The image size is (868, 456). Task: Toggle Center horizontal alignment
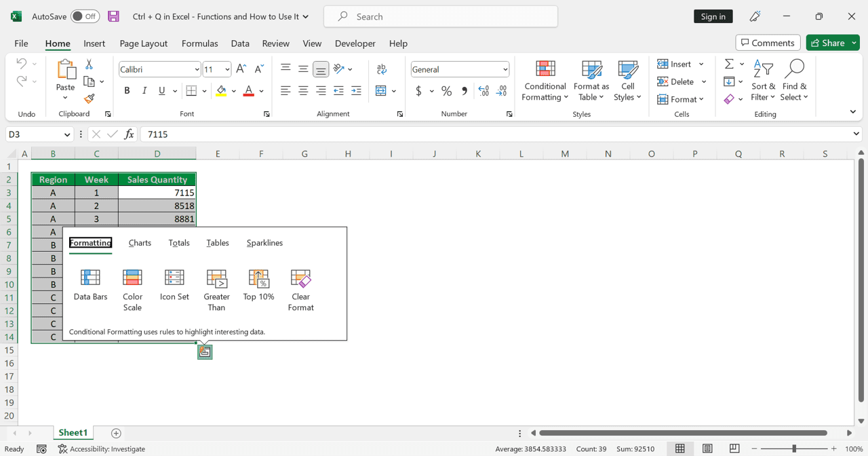pyautogui.click(x=303, y=91)
